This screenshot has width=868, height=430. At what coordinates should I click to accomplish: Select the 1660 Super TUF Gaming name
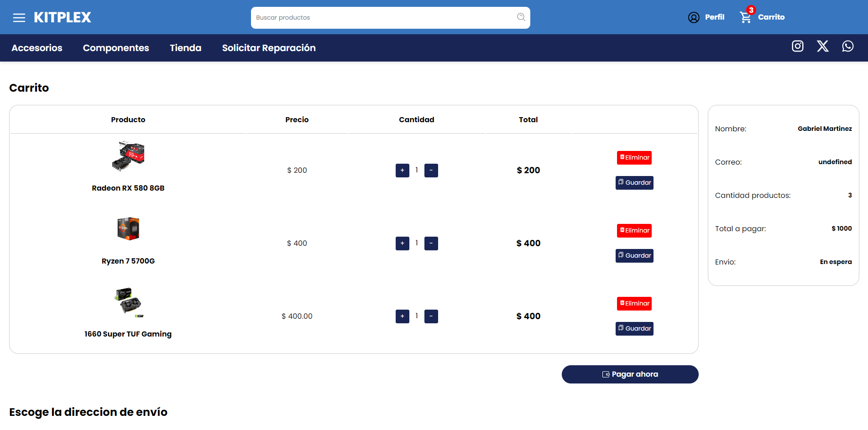point(128,334)
